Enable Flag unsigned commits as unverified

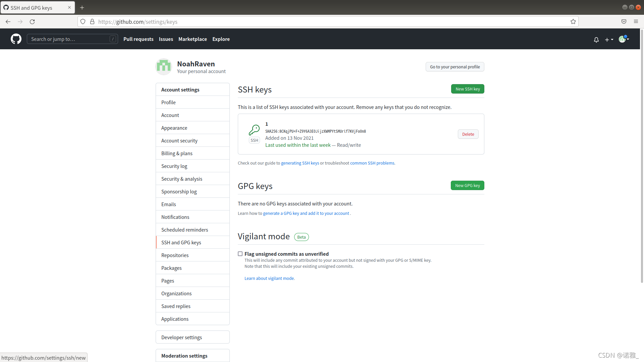(x=240, y=254)
